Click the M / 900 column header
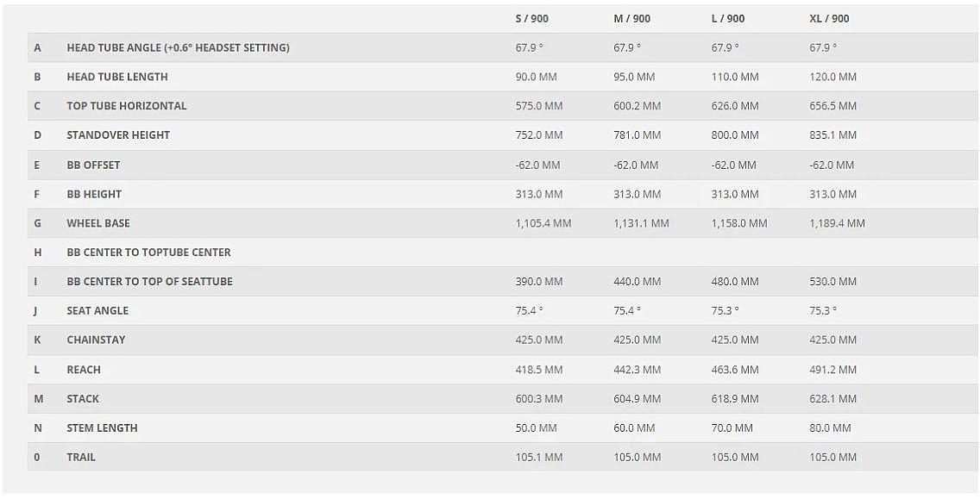 [x=631, y=18]
